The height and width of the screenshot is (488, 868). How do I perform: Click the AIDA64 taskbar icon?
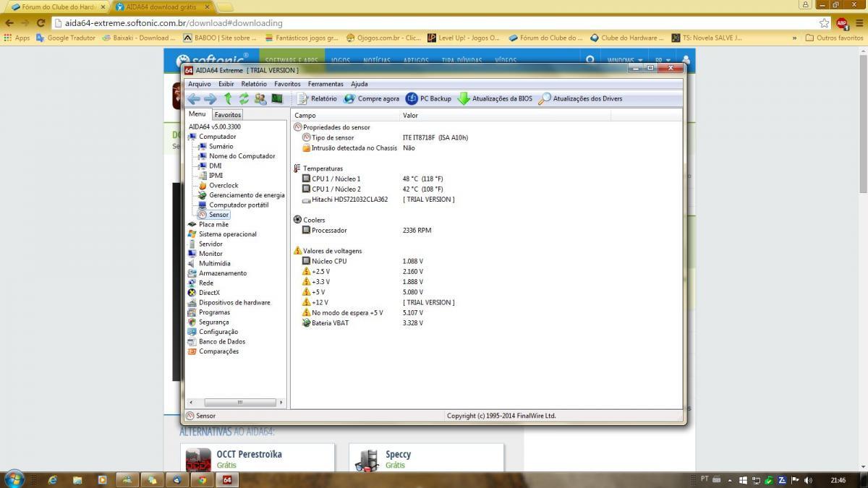click(x=227, y=479)
